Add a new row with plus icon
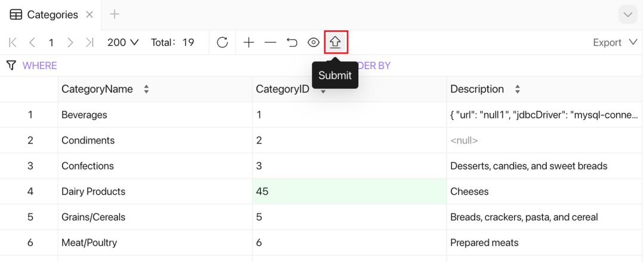 pos(249,43)
